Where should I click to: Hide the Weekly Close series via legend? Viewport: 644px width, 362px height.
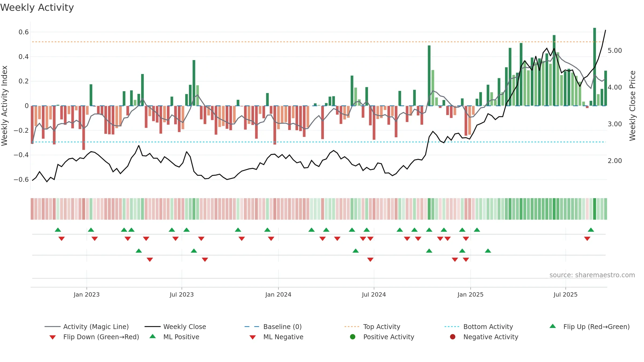175,327
